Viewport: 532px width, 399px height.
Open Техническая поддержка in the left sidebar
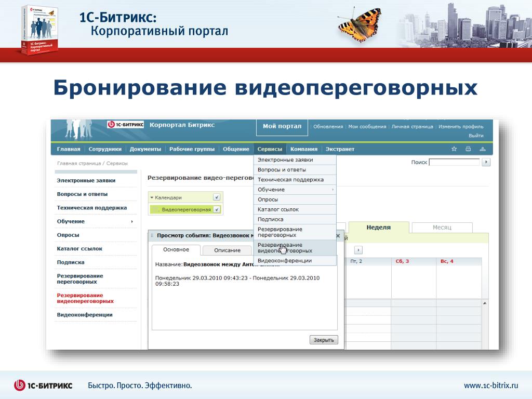[x=91, y=208]
